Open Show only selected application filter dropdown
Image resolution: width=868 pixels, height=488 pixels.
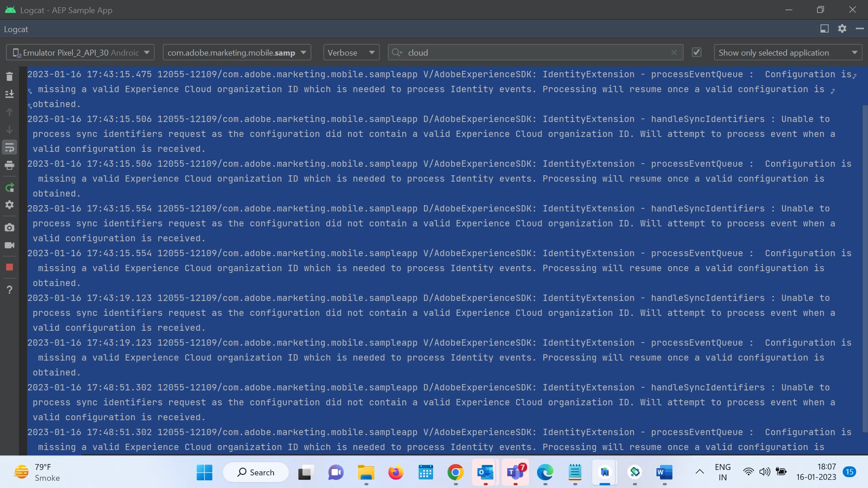pos(788,52)
